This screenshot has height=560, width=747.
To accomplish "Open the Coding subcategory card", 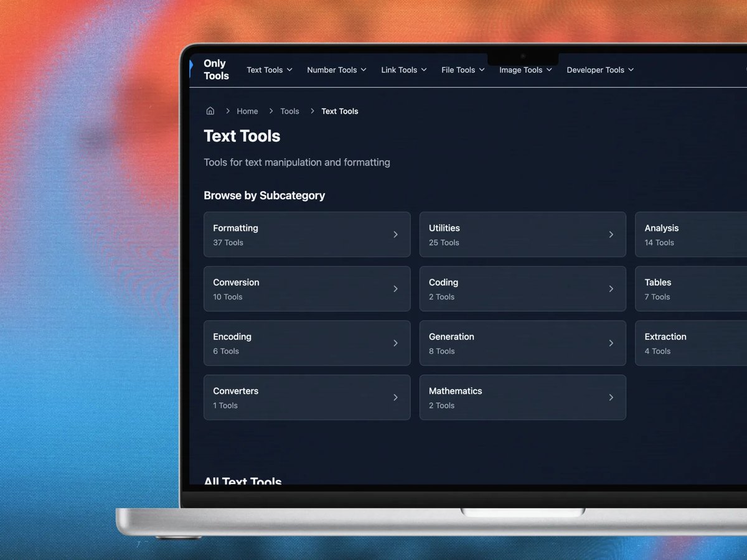I will (x=523, y=289).
